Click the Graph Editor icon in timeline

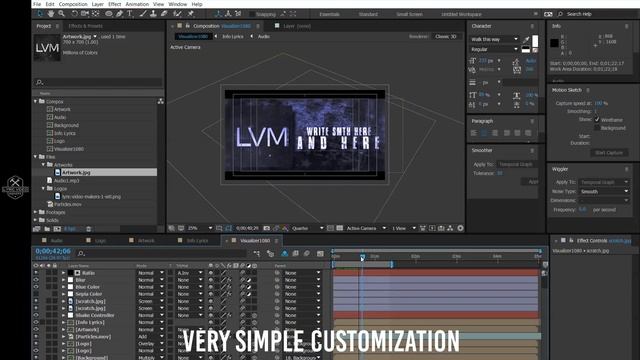pos(320,253)
